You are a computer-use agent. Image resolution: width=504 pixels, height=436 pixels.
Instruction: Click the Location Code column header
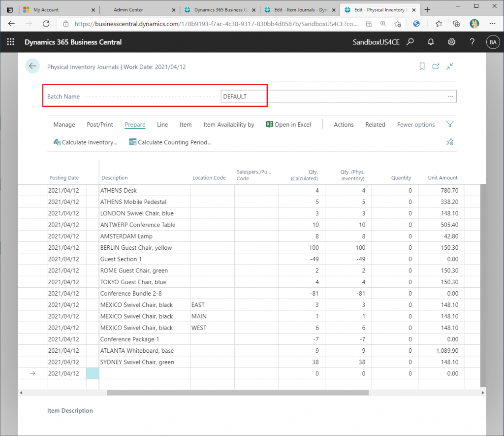(x=209, y=178)
